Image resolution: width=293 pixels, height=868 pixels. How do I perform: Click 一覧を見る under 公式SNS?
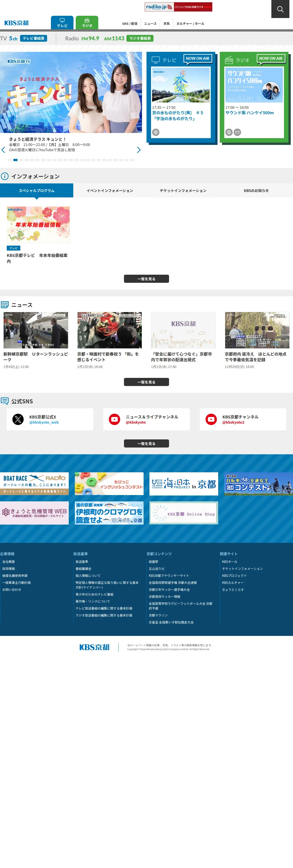click(146, 443)
